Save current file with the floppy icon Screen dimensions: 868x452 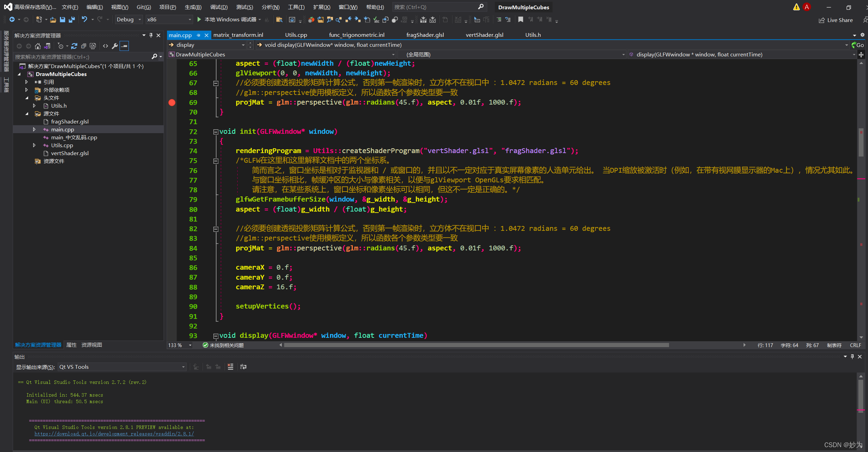point(62,20)
